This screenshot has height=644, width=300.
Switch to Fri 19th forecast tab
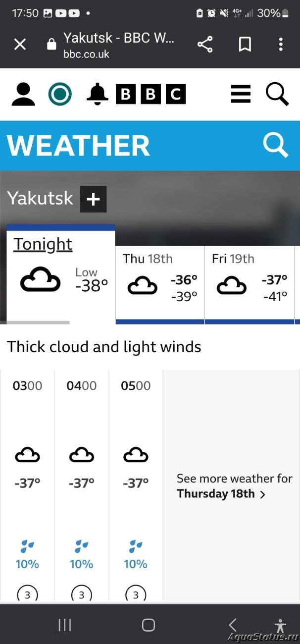250,285
